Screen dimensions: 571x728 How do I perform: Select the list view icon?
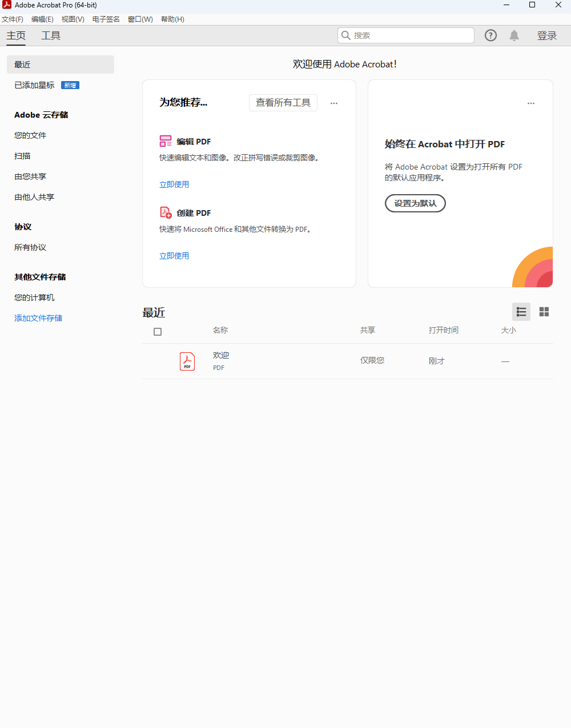point(521,312)
